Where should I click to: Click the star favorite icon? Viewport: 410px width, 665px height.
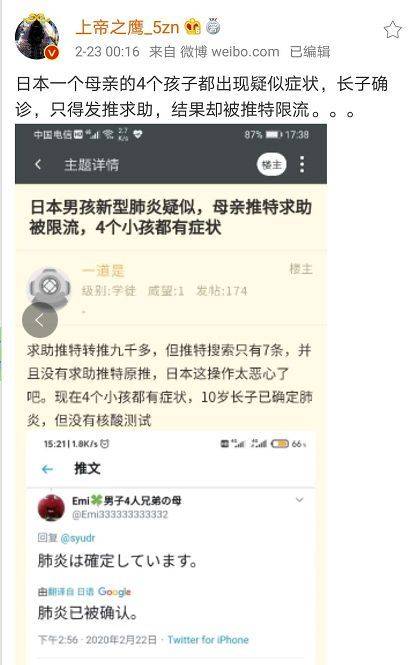coord(392,30)
